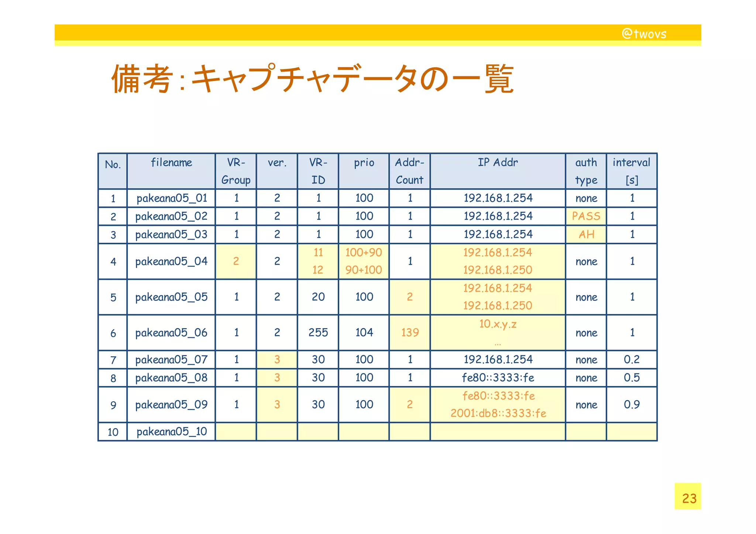Click filename pakeana05_04

click(171, 262)
